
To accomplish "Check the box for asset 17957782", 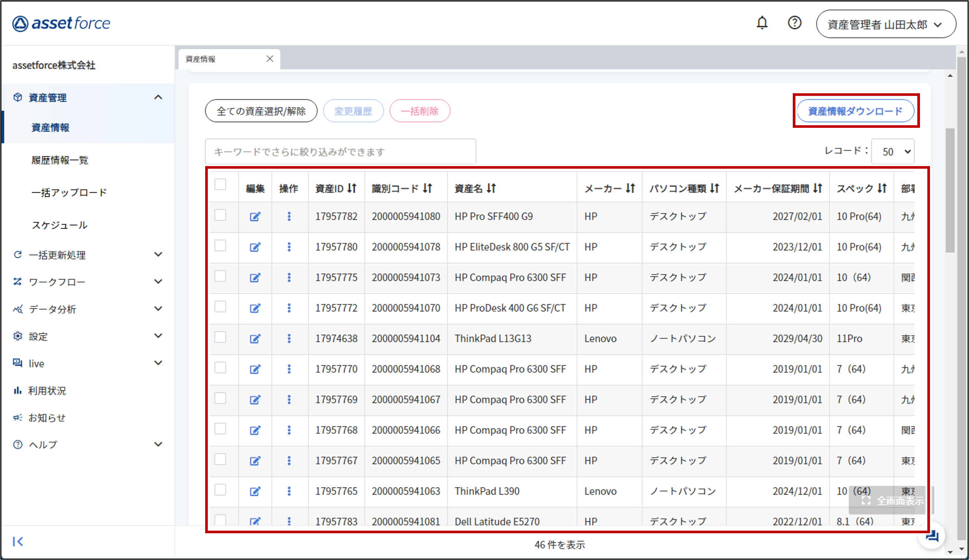I will (x=220, y=215).
